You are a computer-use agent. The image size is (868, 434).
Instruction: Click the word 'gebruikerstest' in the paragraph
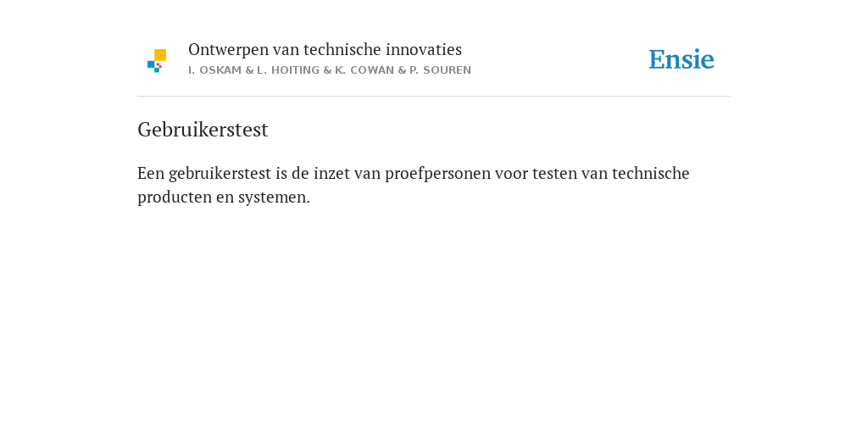pos(220,174)
